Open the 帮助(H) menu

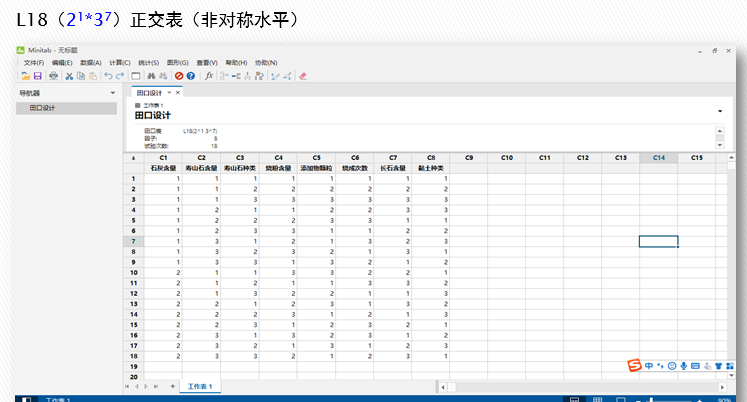pyautogui.click(x=236, y=63)
